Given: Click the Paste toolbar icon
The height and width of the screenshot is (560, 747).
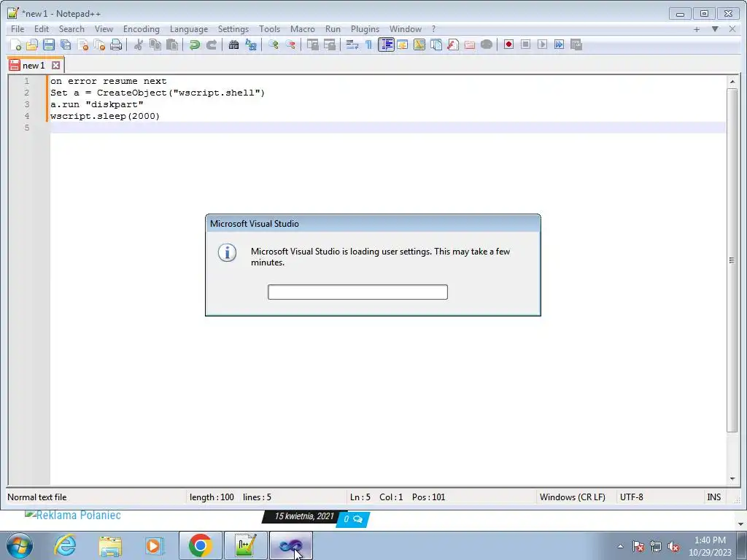Looking at the screenshot, I should tap(172, 44).
